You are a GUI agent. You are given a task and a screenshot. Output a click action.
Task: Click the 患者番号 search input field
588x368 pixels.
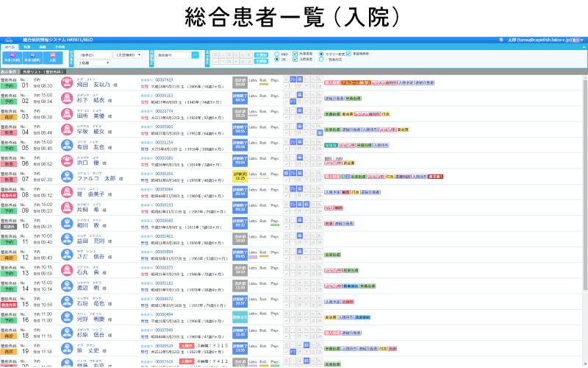[x=173, y=54]
